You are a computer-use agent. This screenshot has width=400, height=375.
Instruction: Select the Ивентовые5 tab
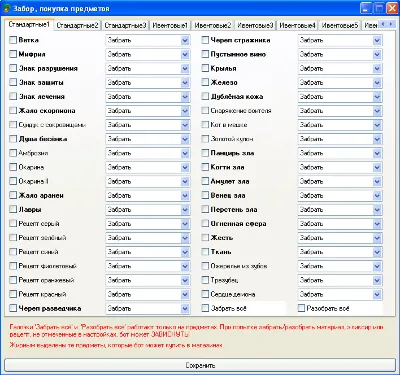pos(340,25)
